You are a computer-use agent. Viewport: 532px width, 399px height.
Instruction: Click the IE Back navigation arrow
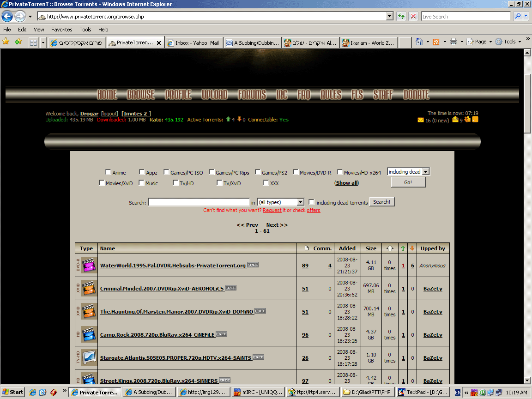click(x=7, y=17)
